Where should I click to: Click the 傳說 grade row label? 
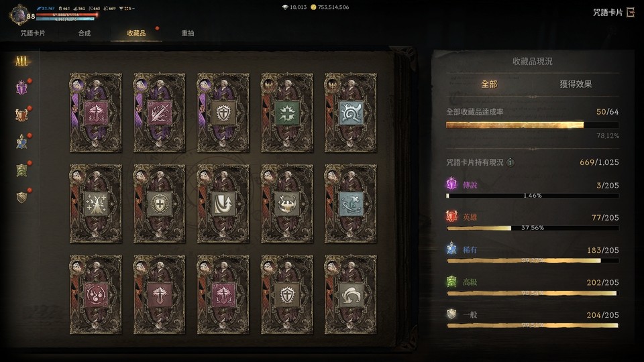click(470, 185)
